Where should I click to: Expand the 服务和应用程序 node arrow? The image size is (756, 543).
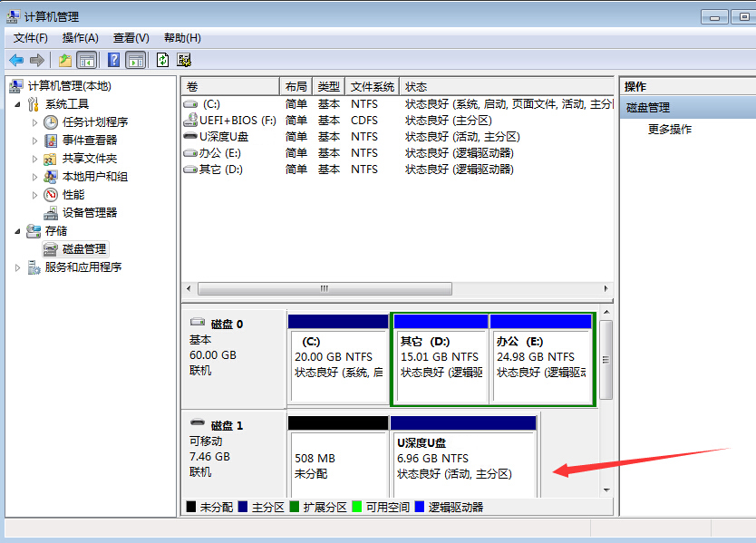click(18, 267)
